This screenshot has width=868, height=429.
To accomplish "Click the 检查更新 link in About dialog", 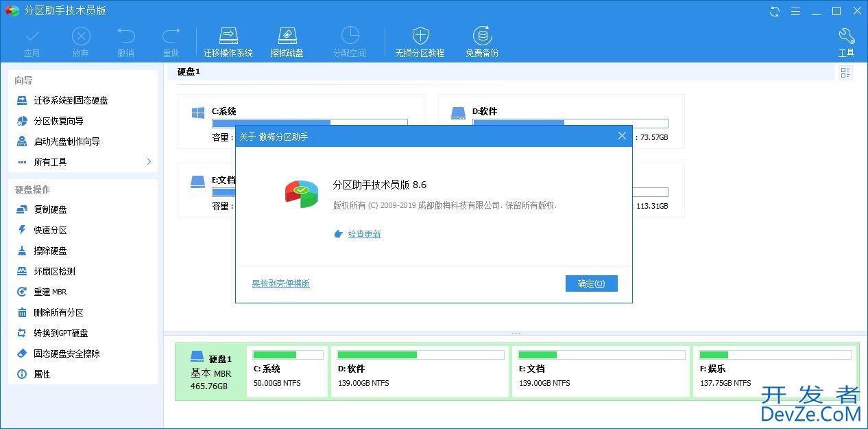I will [x=364, y=234].
